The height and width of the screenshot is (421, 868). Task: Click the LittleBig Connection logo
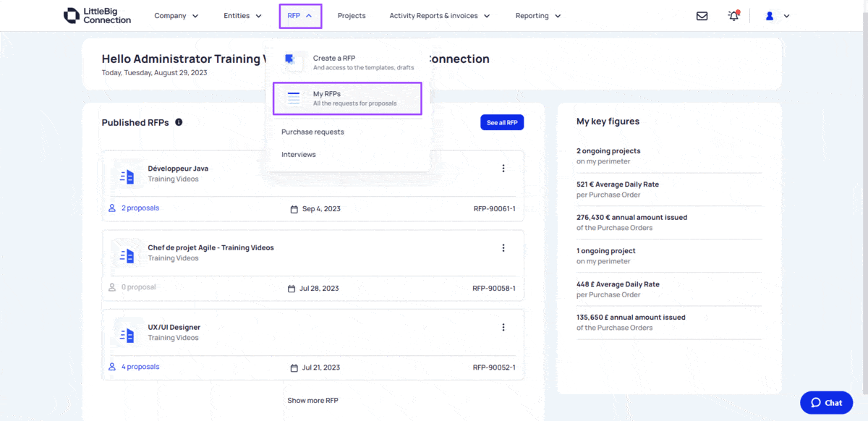[x=98, y=15]
